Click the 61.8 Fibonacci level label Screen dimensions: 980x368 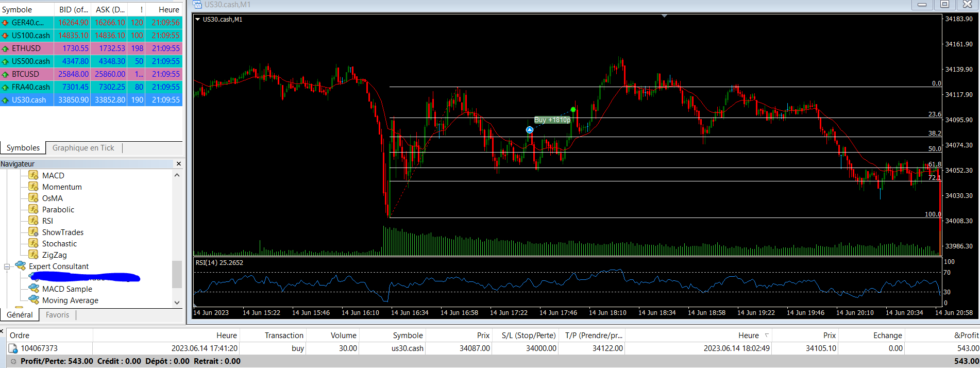935,164
